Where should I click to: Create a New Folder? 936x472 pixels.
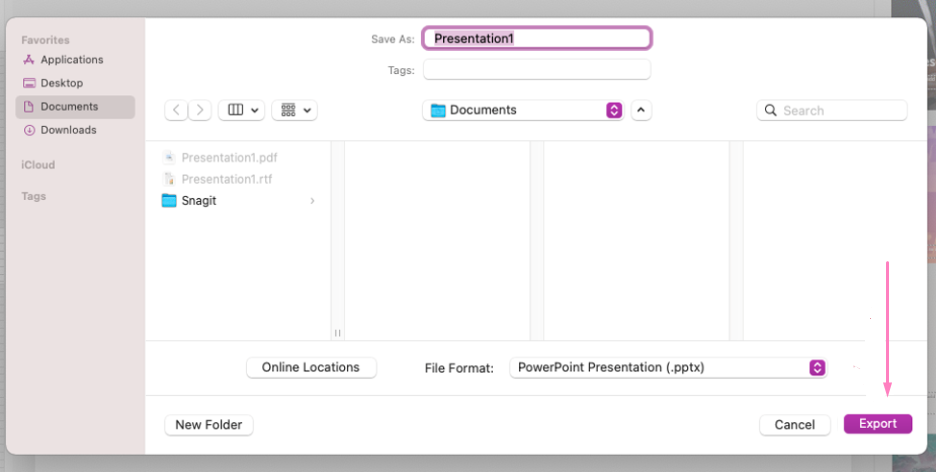click(x=208, y=425)
